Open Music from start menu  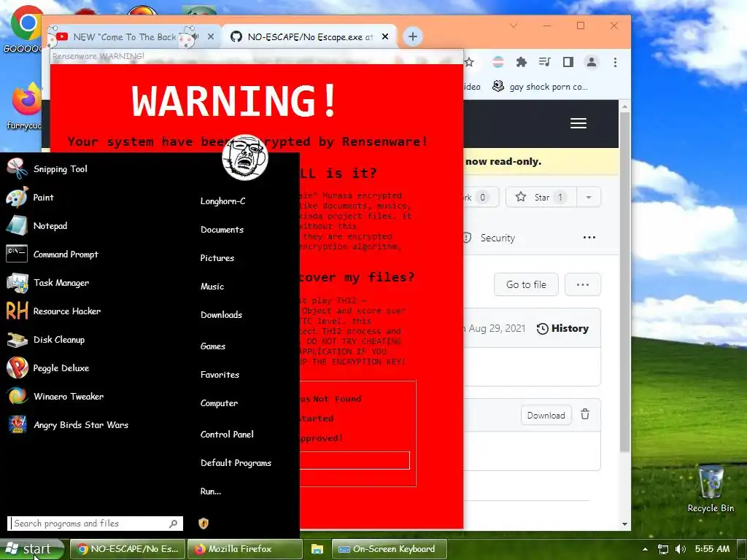pos(212,287)
